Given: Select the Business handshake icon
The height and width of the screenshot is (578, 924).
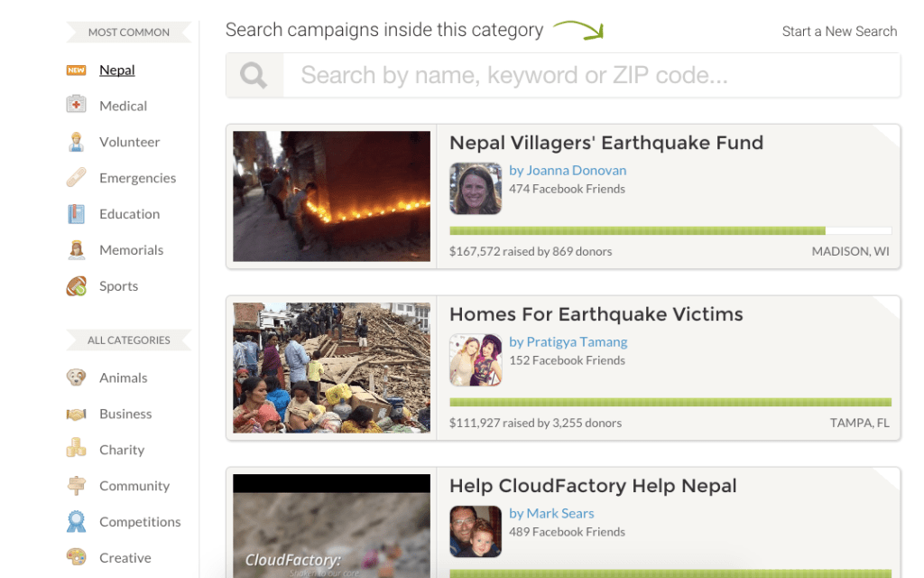Looking at the screenshot, I should coord(77,414).
